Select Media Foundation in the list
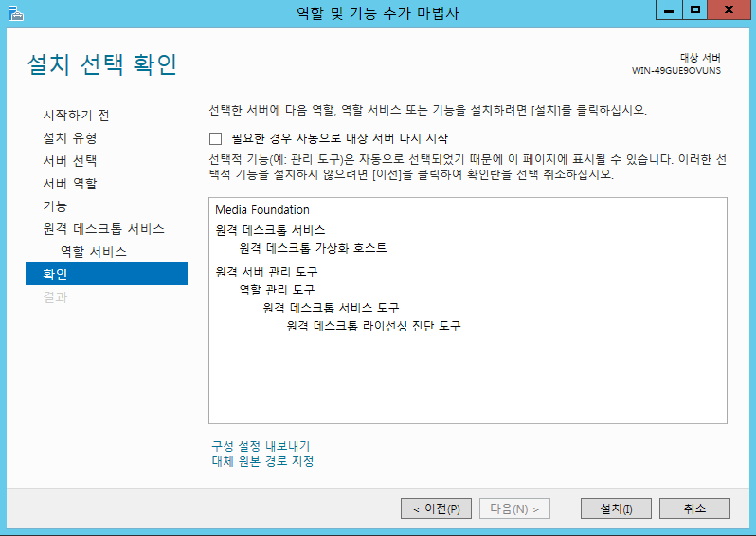 click(262, 209)
